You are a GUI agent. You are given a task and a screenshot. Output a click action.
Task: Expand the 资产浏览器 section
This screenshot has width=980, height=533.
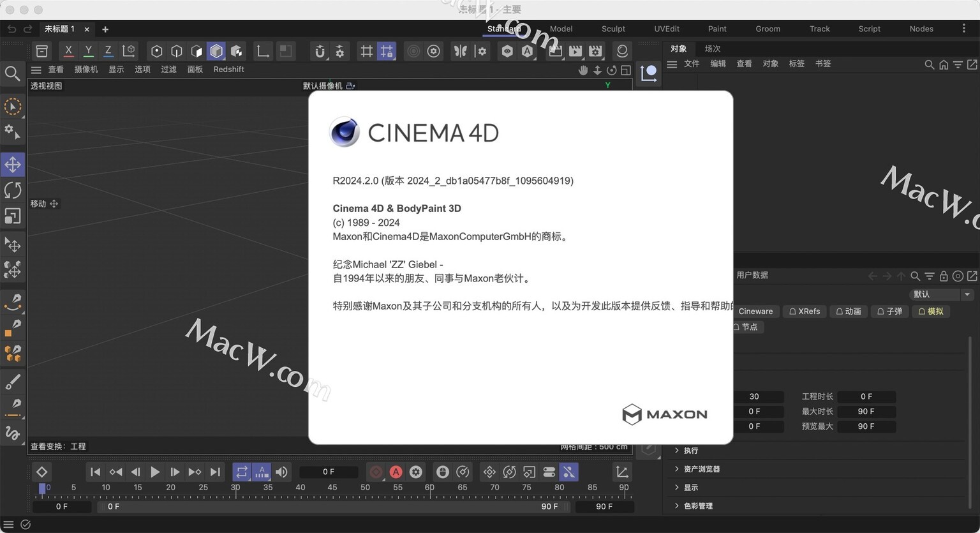702,469
